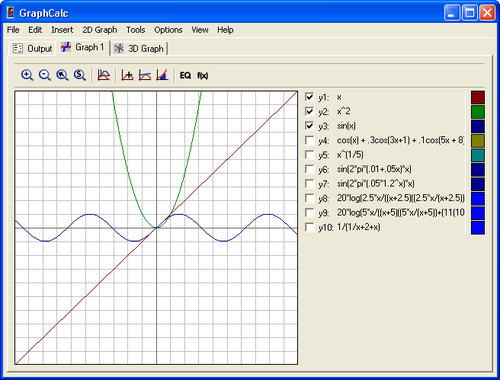Open the 2D Graph menu
This screenshot has height=380, width=500.
click(100, 30)
